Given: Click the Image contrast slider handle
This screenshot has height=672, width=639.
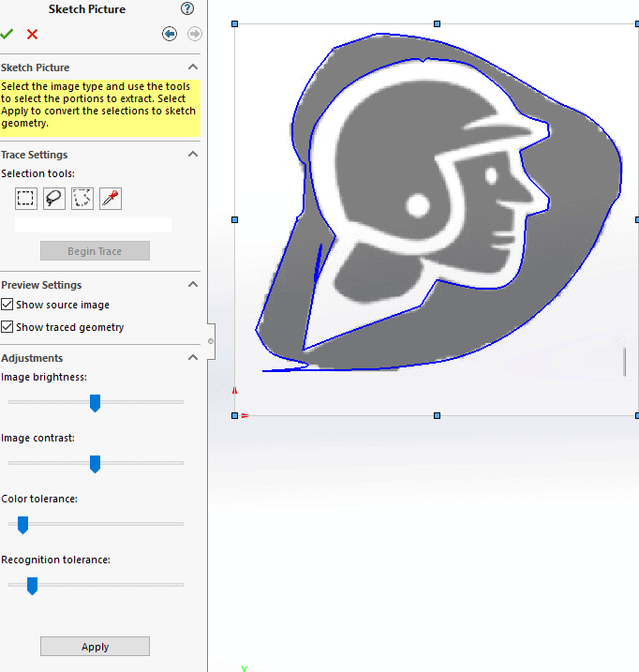Looking at the screenshot, I should pyautogui.click(x=96, y=464).
